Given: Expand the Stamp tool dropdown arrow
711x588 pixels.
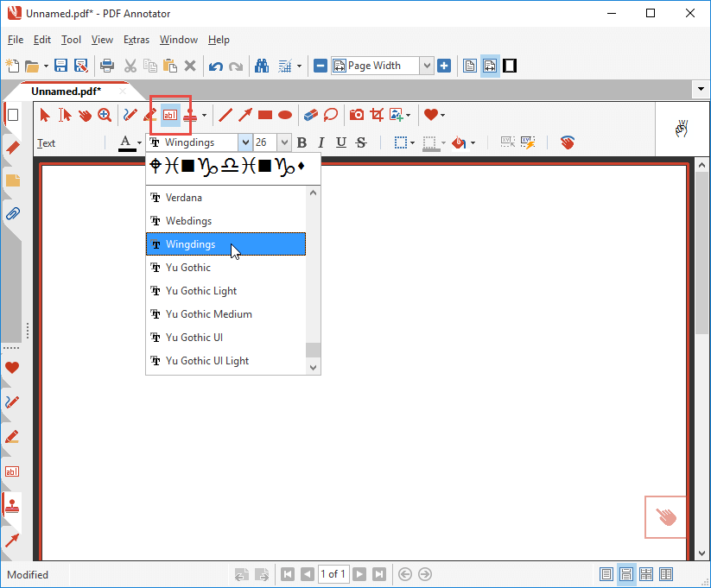Looking at the screenshot, I should (x=204, y=115).
